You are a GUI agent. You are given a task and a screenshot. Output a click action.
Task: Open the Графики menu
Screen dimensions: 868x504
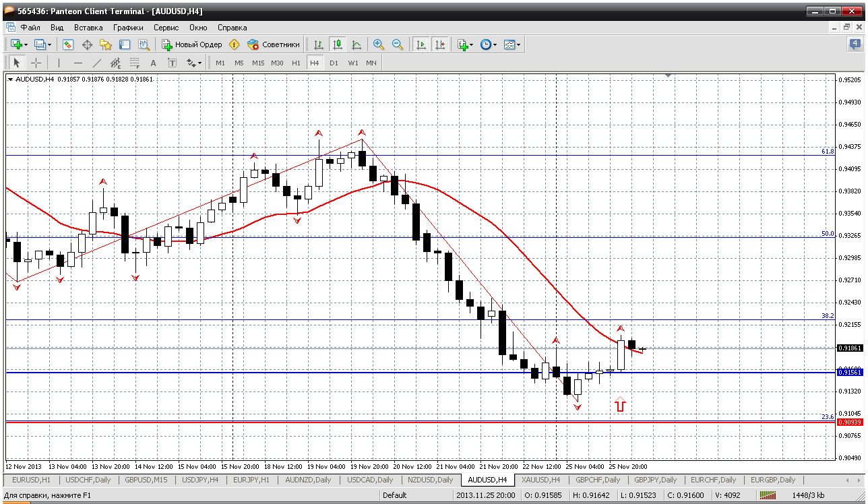128,28
